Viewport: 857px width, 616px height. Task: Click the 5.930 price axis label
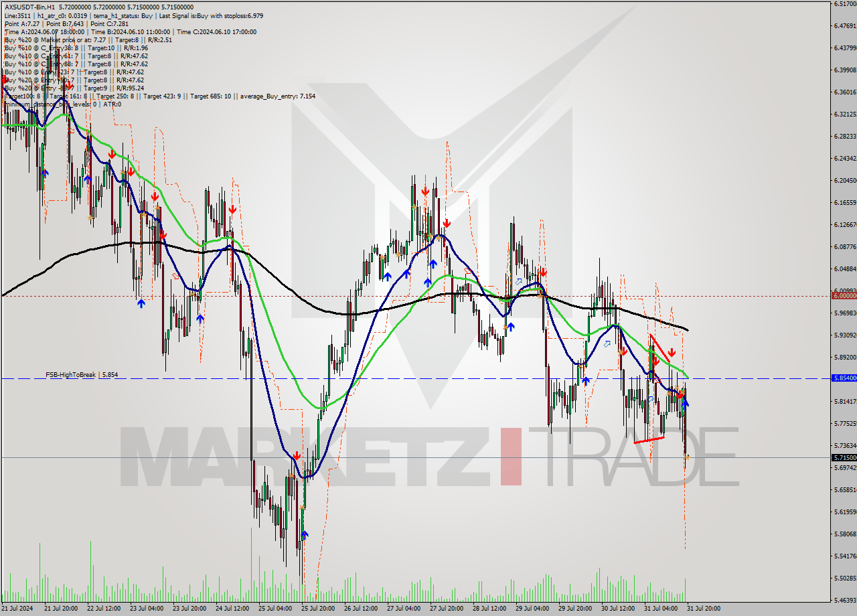(845, 335)
